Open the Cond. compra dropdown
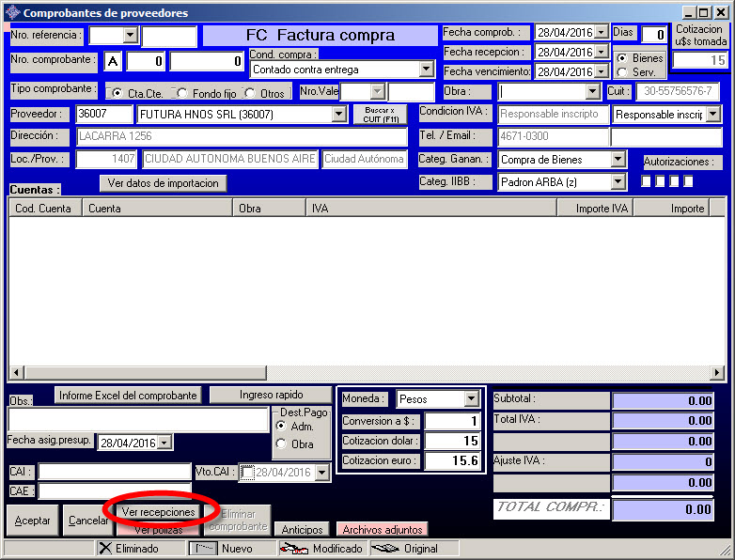This screenshot has height=560, width=735. (x=426, y=70)
